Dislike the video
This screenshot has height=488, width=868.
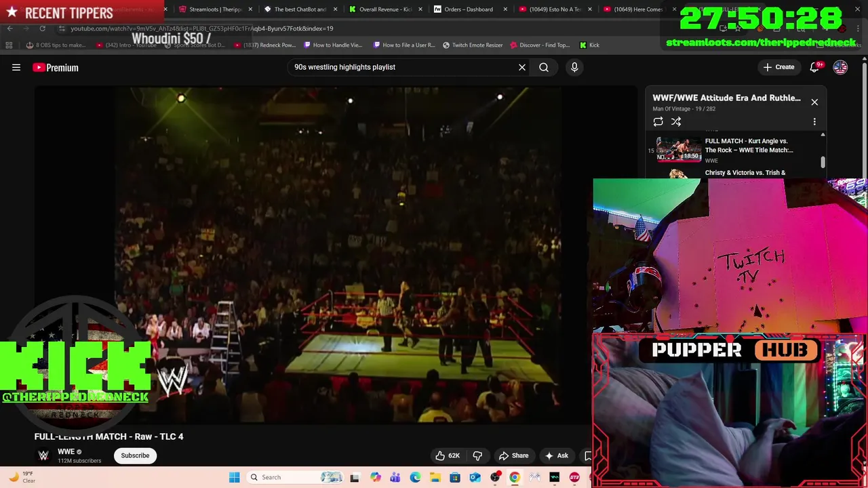[x=477, y=455]
